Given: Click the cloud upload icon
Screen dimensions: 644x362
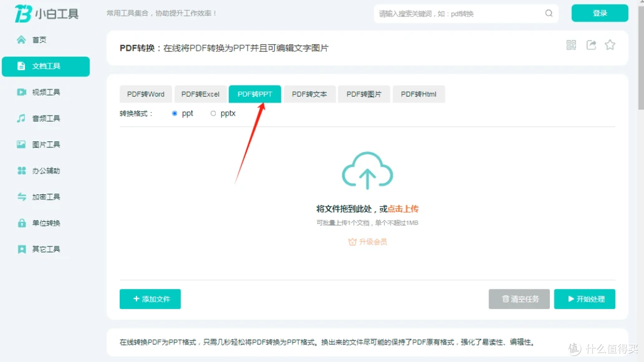Looking at the screenshot, I should [x=367, y=171].
